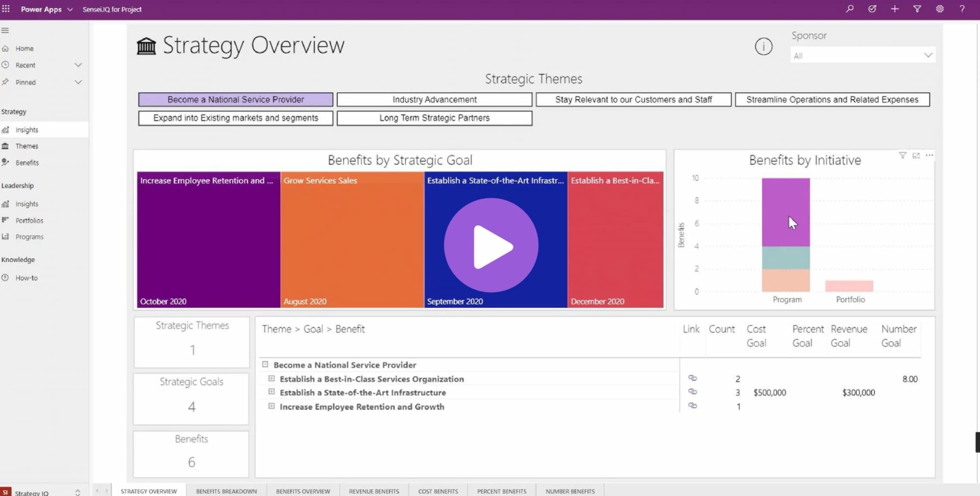The height and width of the screenshot is (496, 980).
Task: Open filters for the Benefits by Initiative chart
Action: point(902,155)
